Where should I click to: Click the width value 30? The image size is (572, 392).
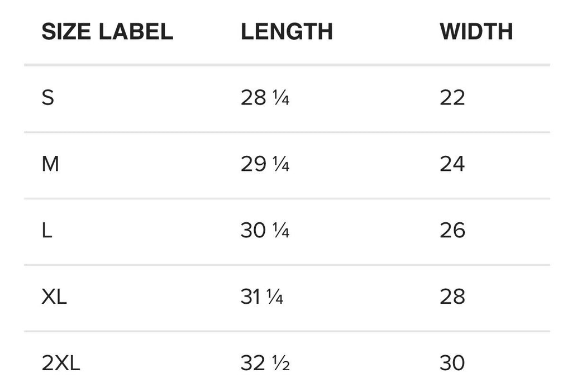click(x=452, y=364)
